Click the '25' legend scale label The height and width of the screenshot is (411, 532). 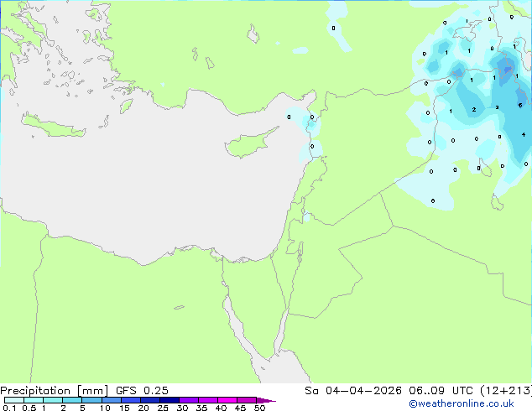[x=163, y=408]
